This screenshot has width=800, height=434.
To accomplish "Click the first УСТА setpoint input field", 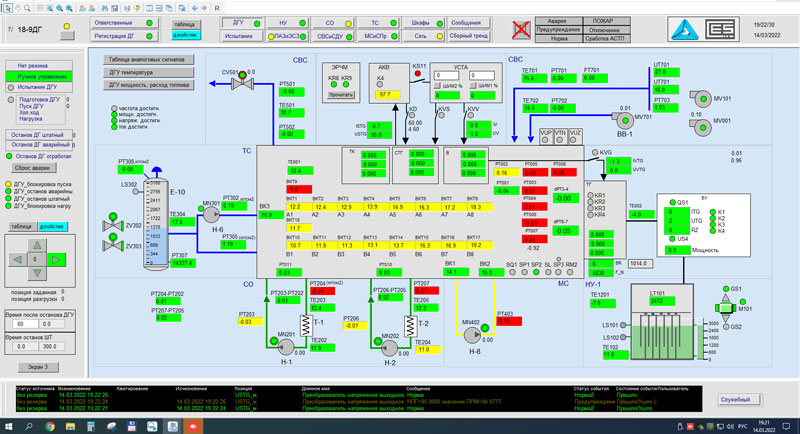I will tap(446, 75).
